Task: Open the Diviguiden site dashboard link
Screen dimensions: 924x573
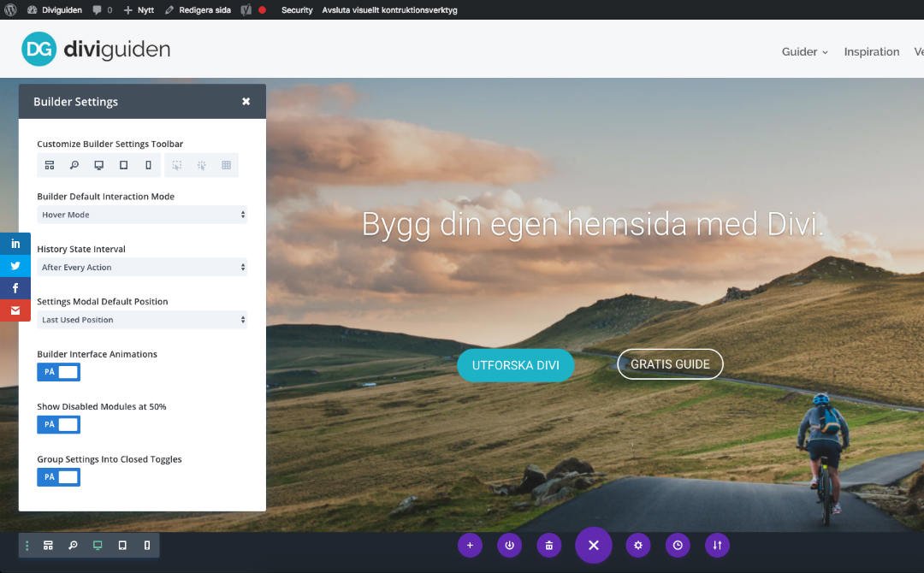Action: pos(55,9)
